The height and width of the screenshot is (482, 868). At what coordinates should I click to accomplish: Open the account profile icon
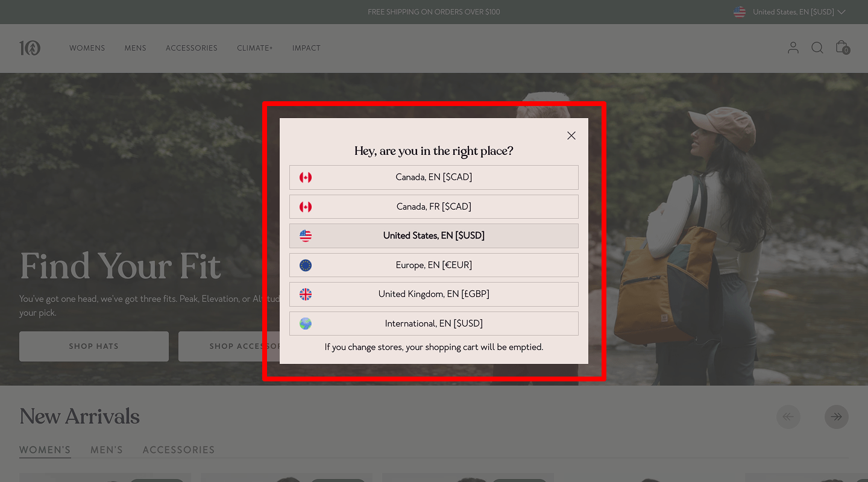(793, 48)
